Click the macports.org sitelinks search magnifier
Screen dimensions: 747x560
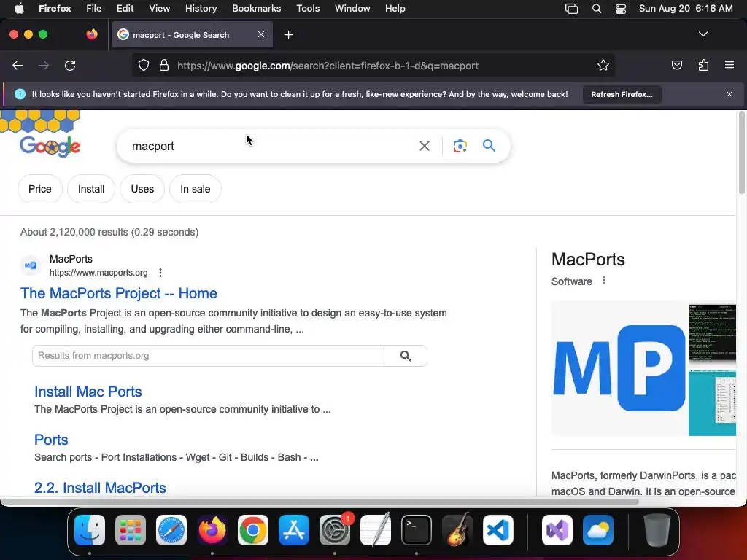tap(406, 356)
